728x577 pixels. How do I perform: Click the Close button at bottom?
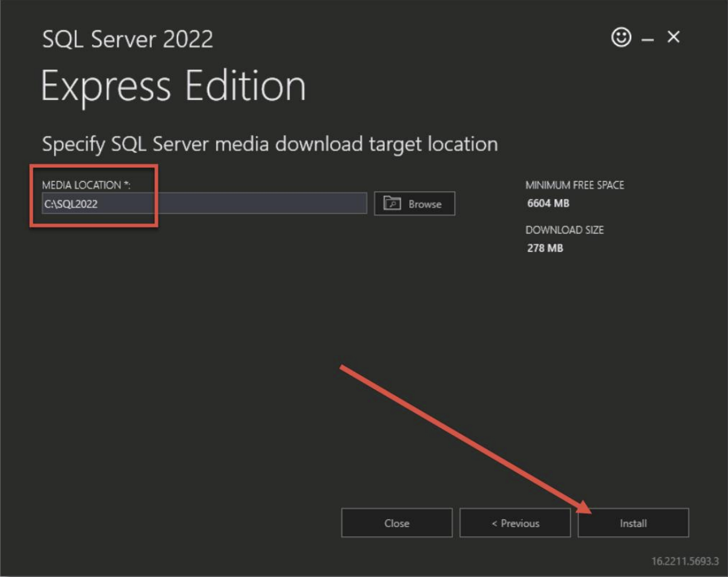click(x=397, y=523)
